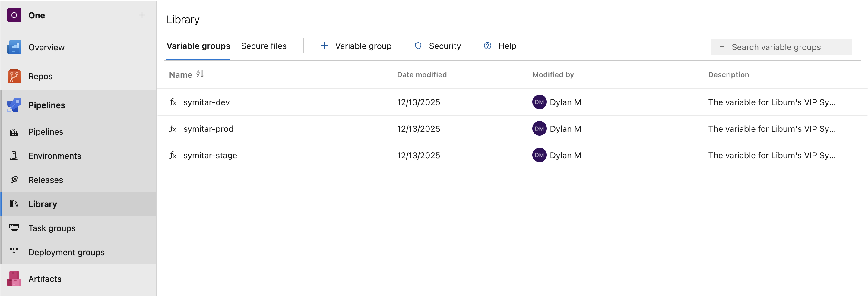
Task: Select Library in the sidebar
Action: click(43, 204)
